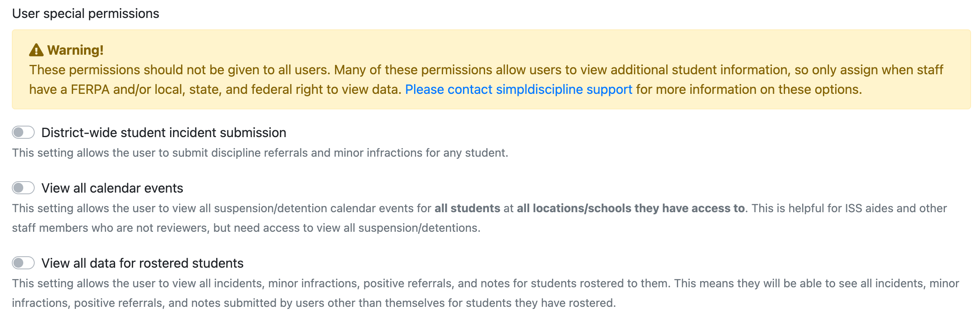Image resolution: width=980 pixels, height=324 pixels.
Task: Click description starting 'staff members who are not reviewers'
Action: 246,228
